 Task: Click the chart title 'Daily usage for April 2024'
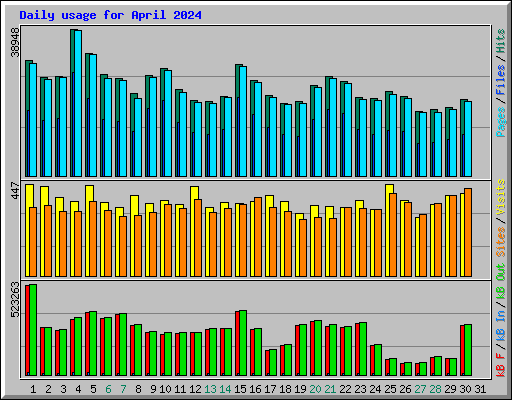110,15
